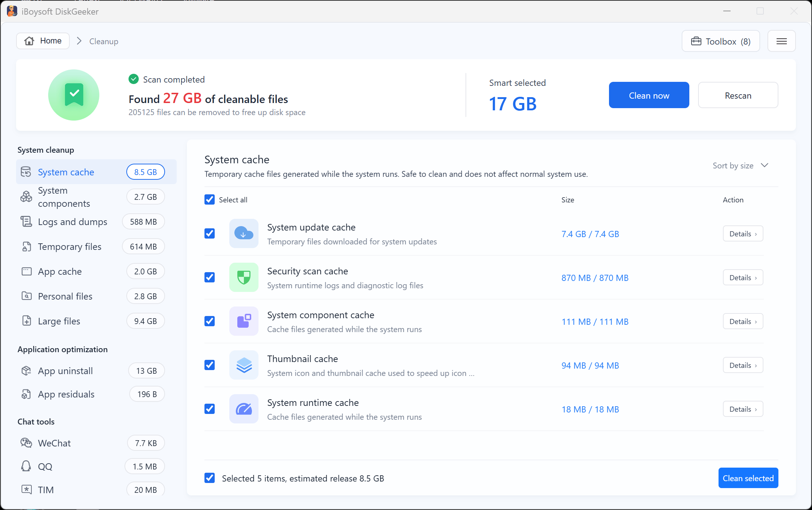Click the QQ penguin icon

point(26,466)
